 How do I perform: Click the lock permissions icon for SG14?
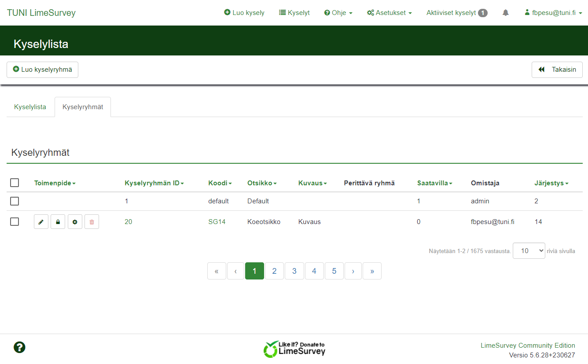click(58, 222)
